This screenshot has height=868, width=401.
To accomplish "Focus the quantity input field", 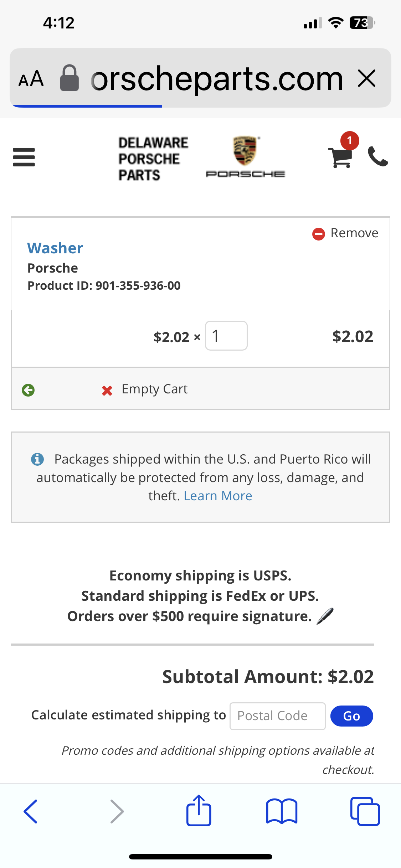I will pyautogui.click(x=226, y=336).
